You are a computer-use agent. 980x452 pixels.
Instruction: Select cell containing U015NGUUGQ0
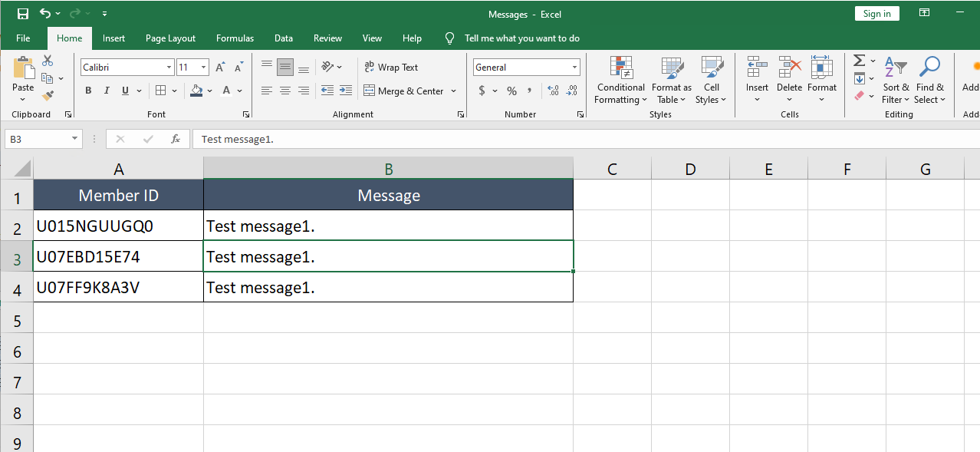(x=118, y=226)
